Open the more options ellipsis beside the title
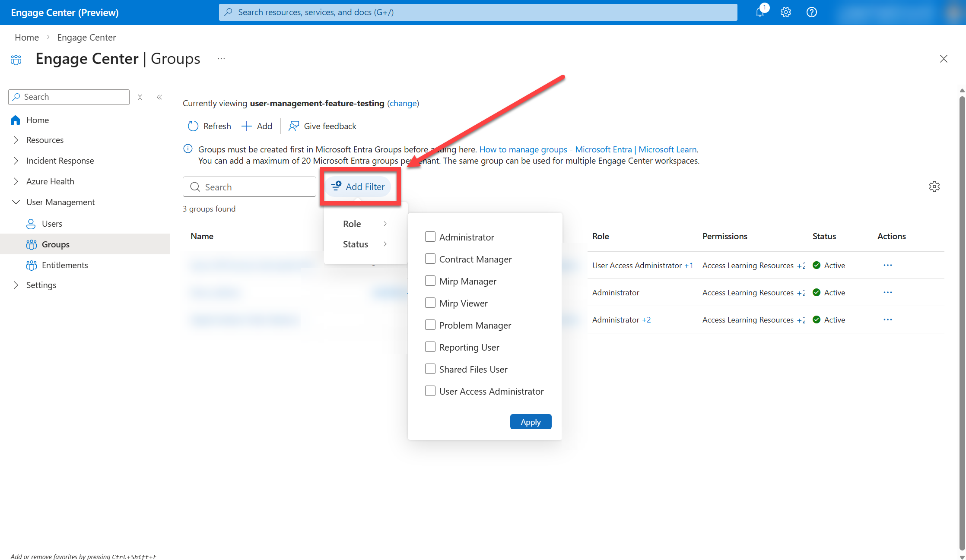The image size is (966, 560). coord(221,59)
